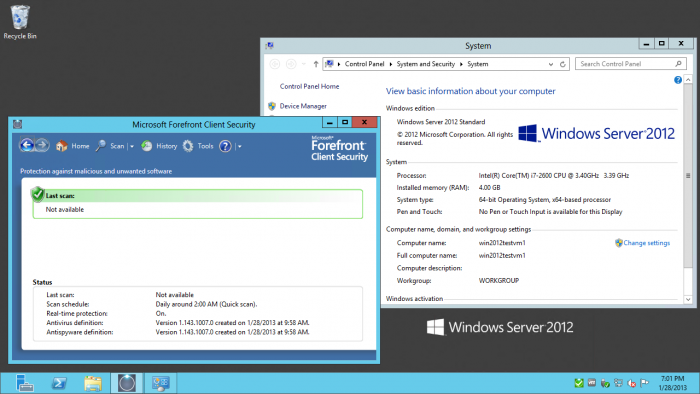The height and width of the screenshot is (394, 700).
Task: Click the System window help icon
Action: point(678,80)
